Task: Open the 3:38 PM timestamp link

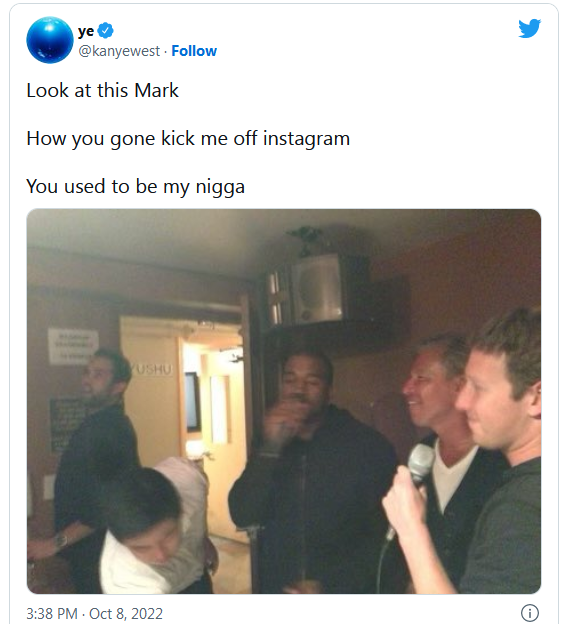Action: pos(52,614)
